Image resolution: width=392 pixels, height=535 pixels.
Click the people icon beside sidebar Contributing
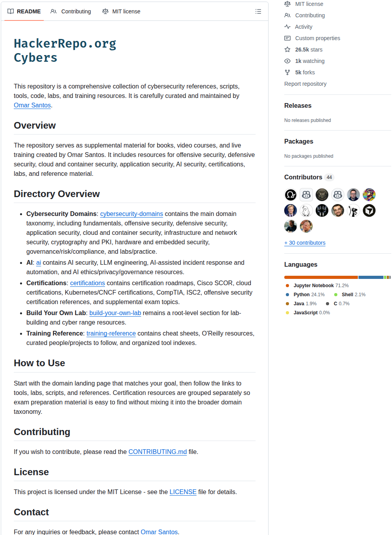coord(287,15)
